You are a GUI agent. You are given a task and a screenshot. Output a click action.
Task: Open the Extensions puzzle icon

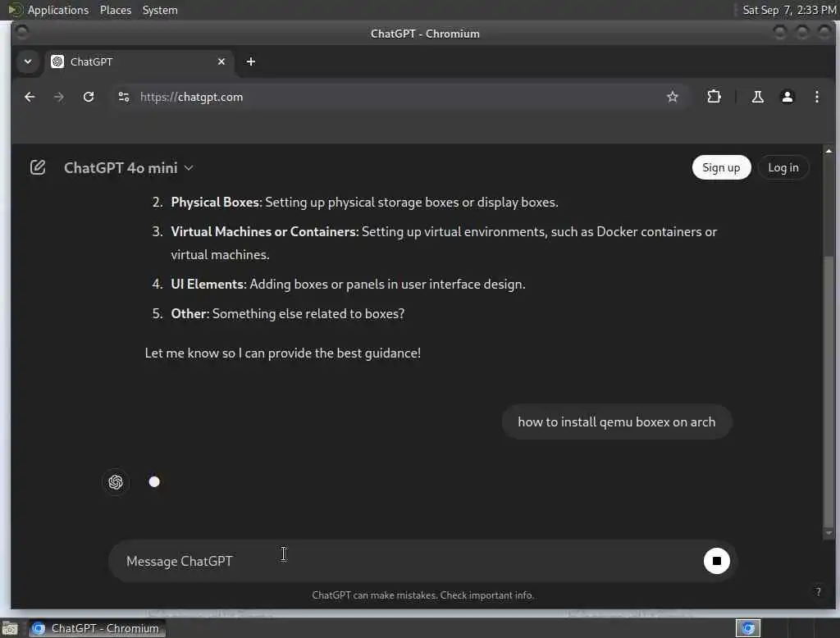coord(714,97)
